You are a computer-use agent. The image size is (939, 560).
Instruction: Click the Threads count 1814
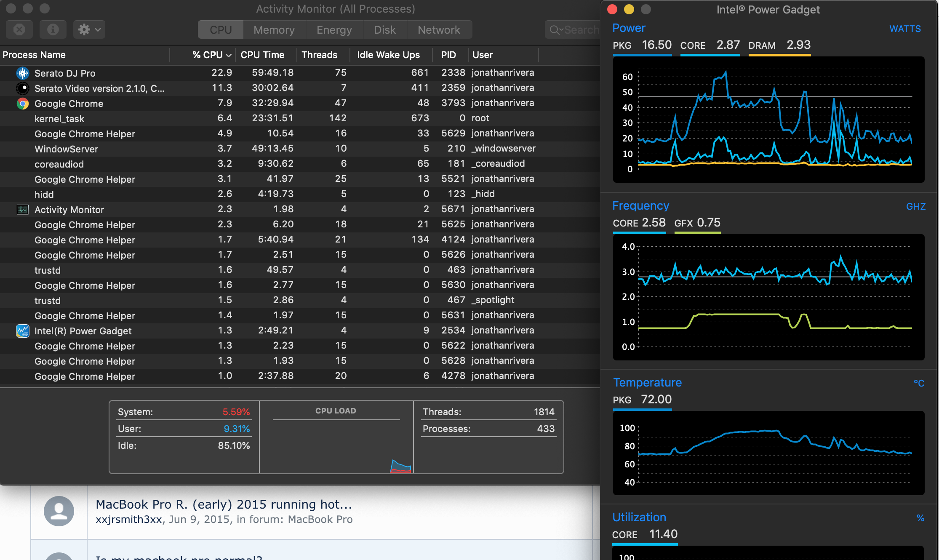(x=544, y=412)
